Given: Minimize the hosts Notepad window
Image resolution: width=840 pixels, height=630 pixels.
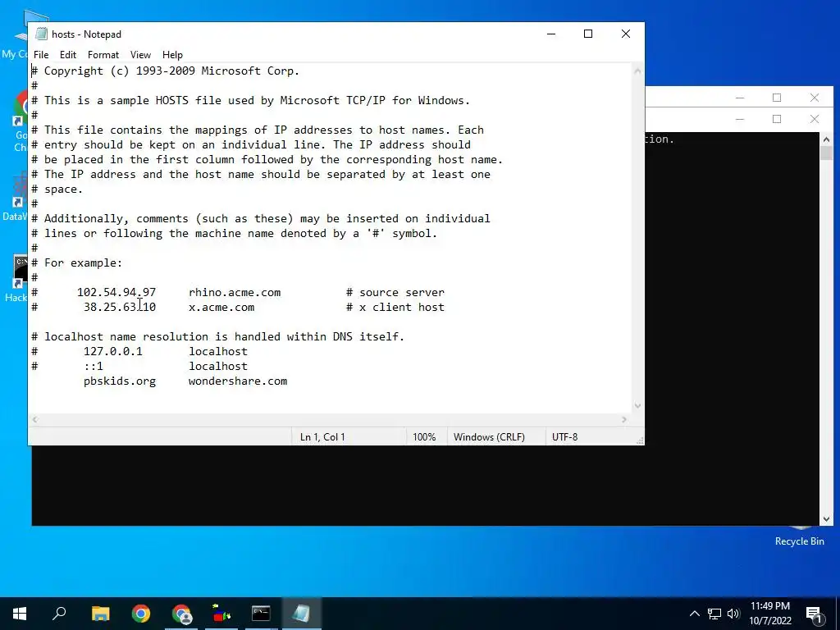Looking at the screenshot, I should 551,34.
